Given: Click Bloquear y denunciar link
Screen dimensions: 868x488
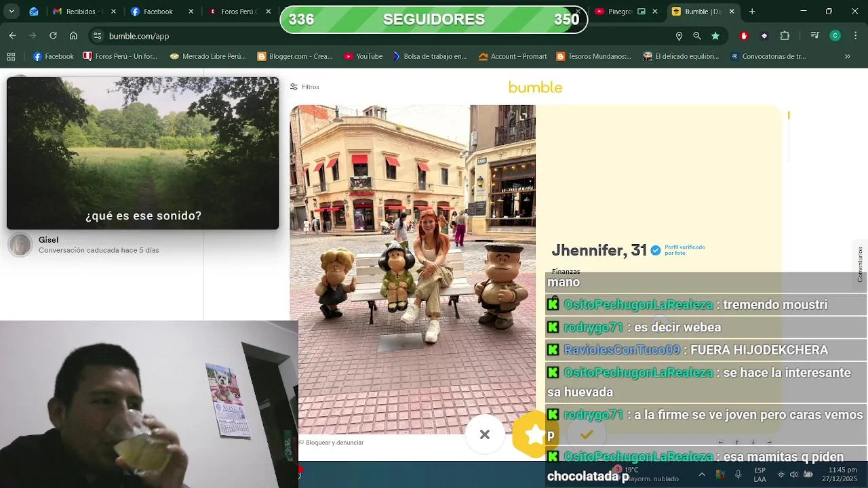Looking at the screenshot, I should (332, 443).
